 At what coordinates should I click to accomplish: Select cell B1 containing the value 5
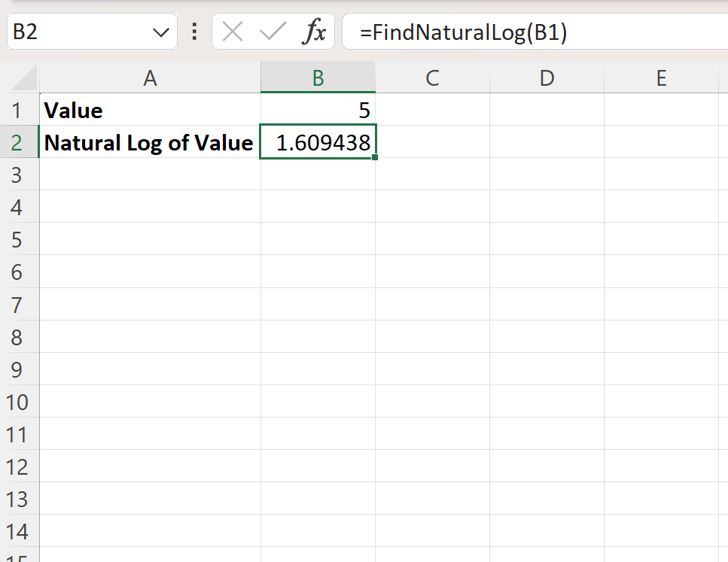click(x=317, y=110)
